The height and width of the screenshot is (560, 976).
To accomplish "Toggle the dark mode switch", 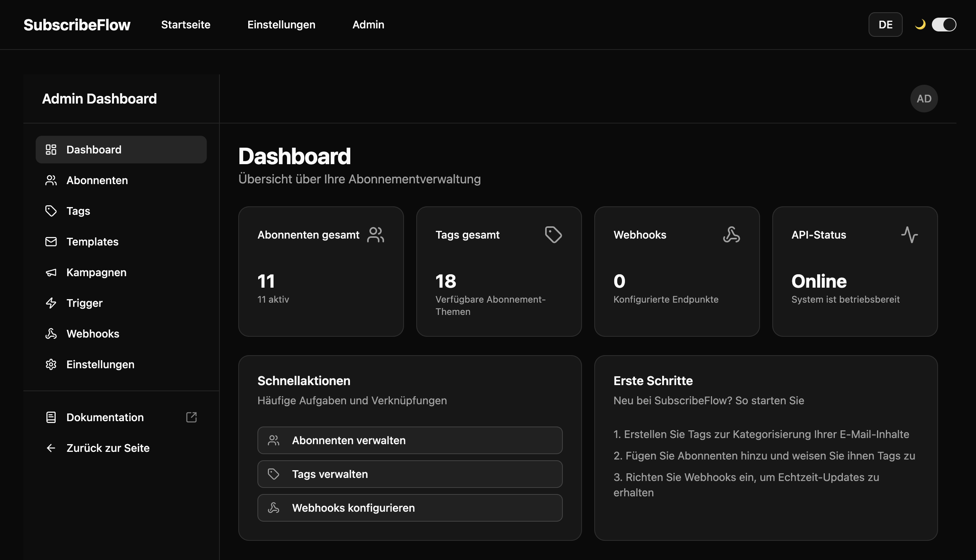I will 944,24.
